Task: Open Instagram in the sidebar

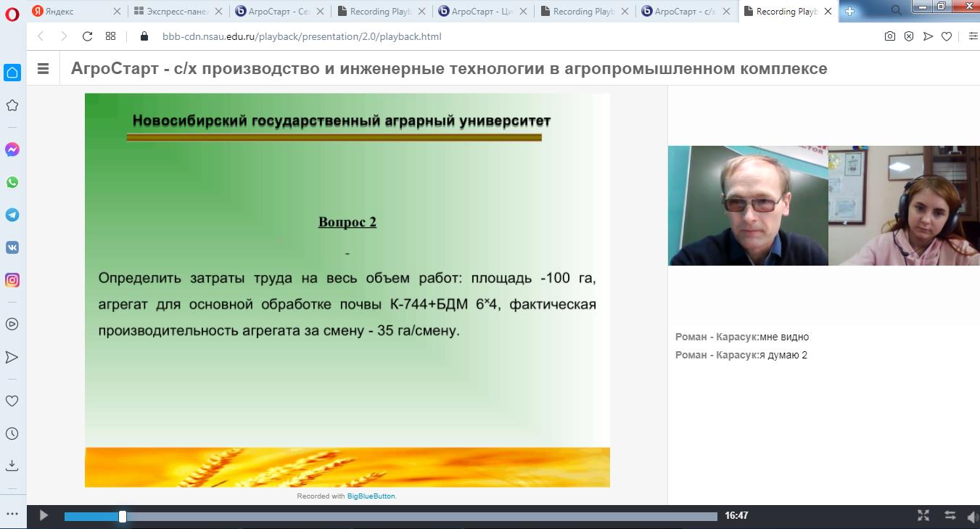Action: click(12, 280)
